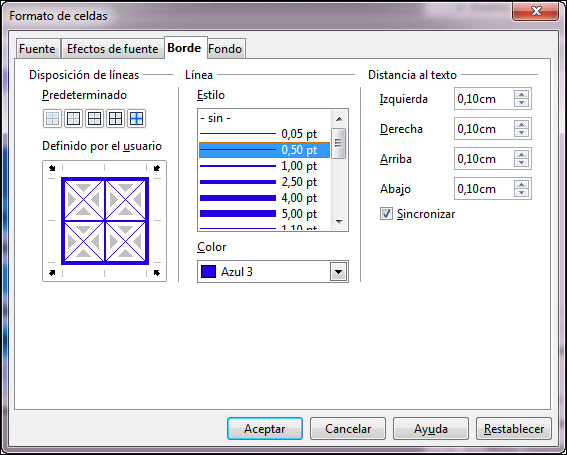The image size is (567, 455).
Task: Increase the Arriba spacing value
Action: pyautogui.click(x=521, y=155)
